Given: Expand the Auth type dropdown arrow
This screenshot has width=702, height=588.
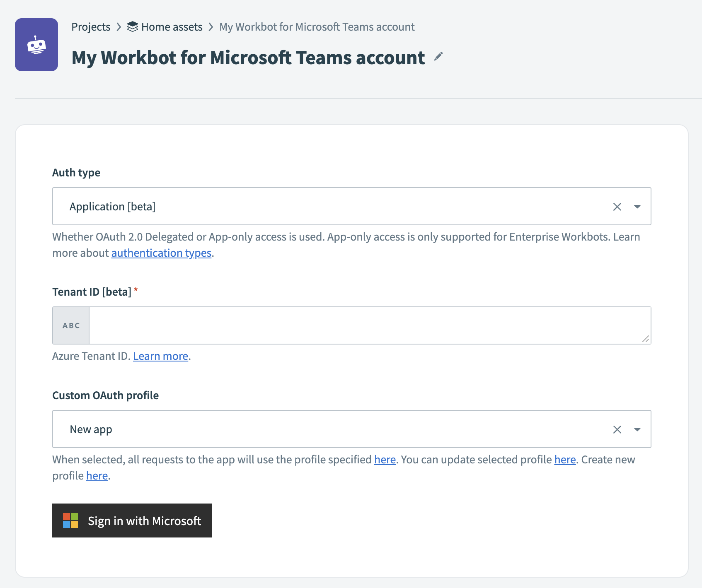Looking at the screenshot, I should click(637, 207).
